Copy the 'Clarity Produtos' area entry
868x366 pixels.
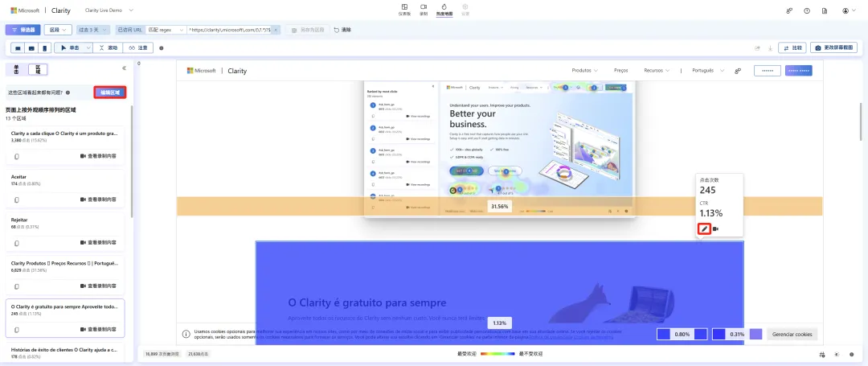[17, 286]
